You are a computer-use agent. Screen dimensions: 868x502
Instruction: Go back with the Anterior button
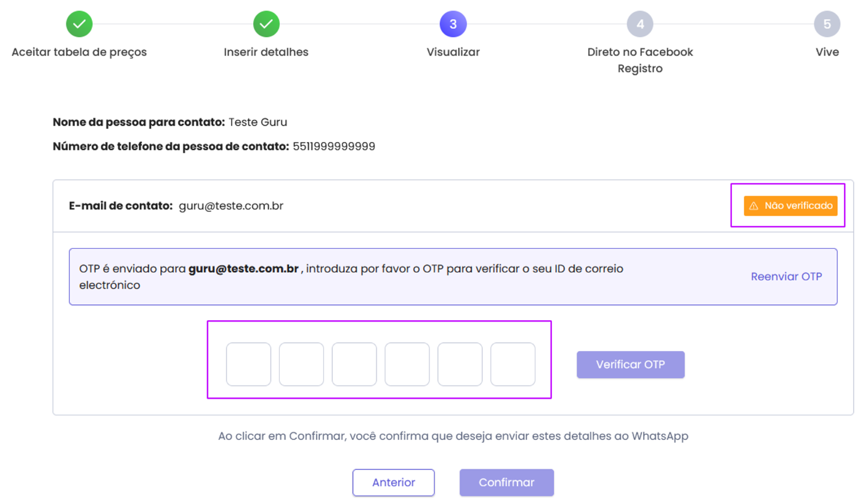pos(394,482)
